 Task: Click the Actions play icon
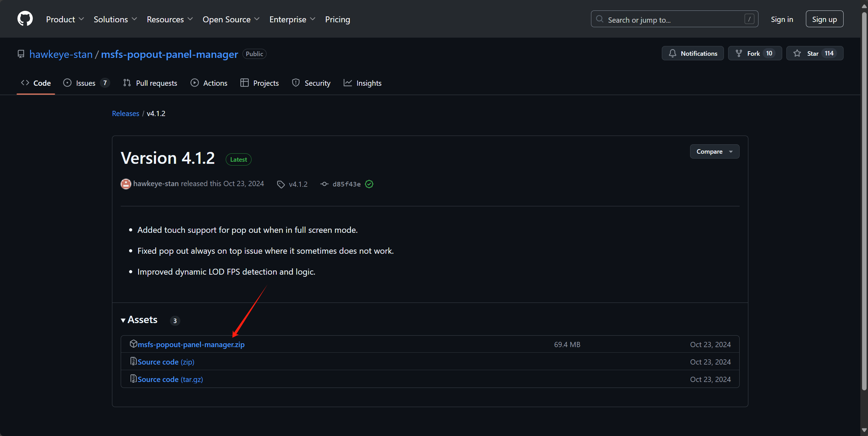tap(195, 83)
